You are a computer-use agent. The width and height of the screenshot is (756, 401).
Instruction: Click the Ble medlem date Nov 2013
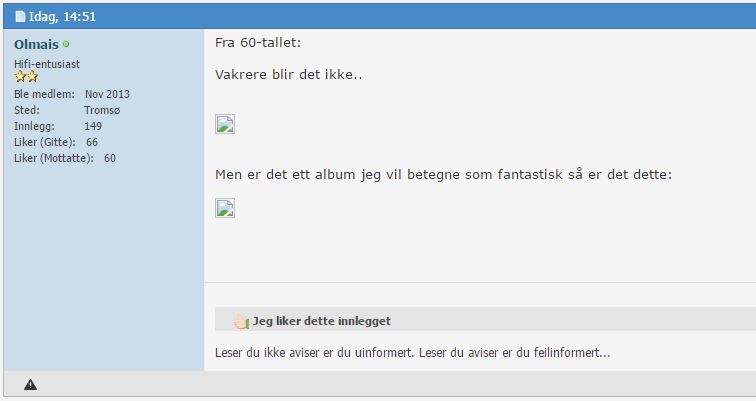(108, 94)
